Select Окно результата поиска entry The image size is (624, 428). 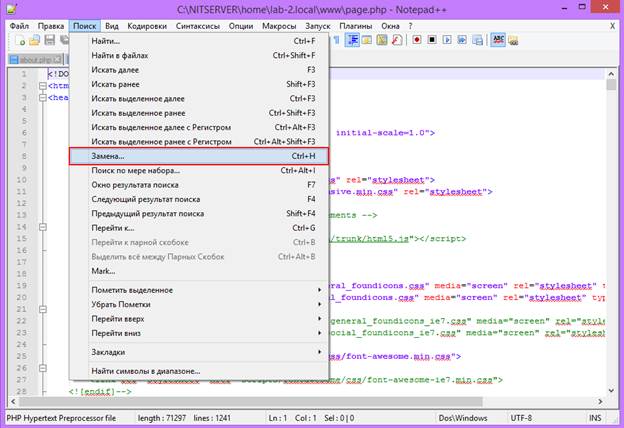(199, 185)
